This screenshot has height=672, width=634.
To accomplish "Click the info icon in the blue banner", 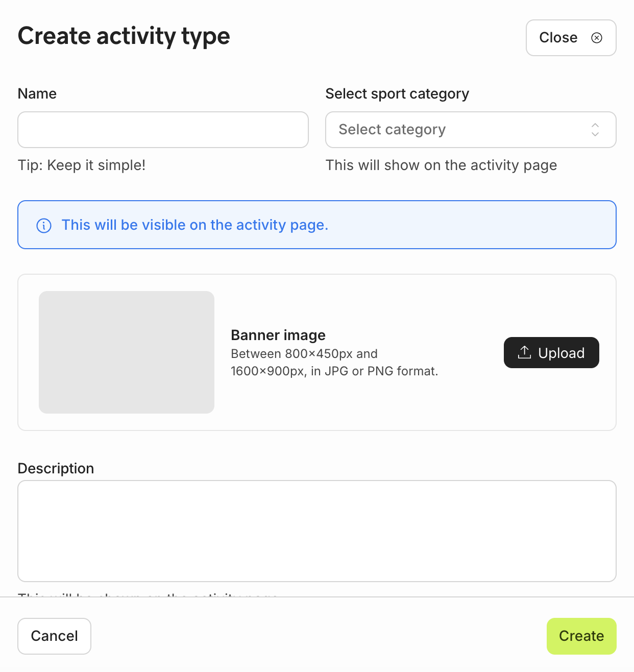I will 44,225.
